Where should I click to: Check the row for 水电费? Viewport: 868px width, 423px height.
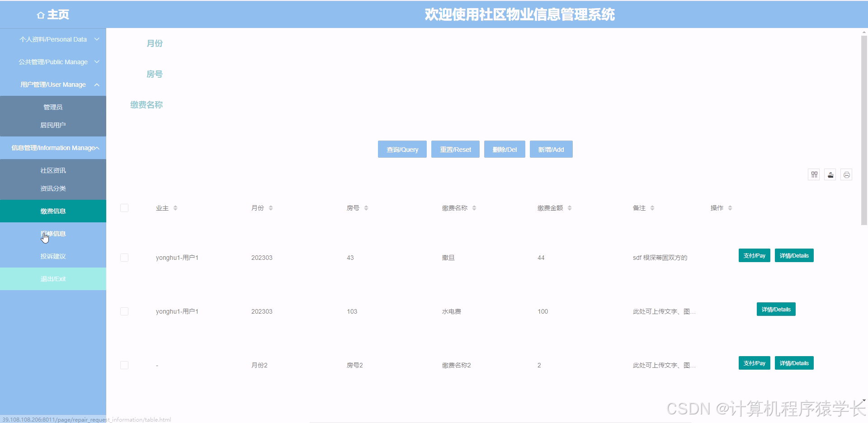pyautogui.click(x=124, y=311)
